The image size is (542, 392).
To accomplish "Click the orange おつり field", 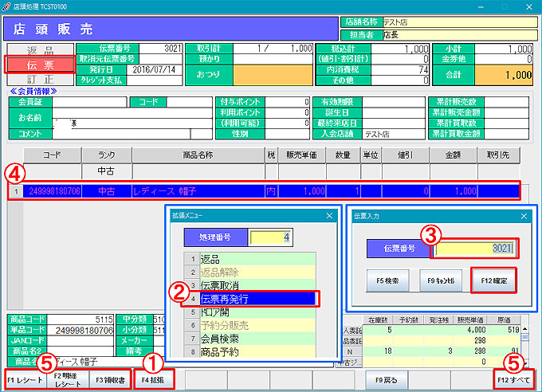I will tap(273, 75).
